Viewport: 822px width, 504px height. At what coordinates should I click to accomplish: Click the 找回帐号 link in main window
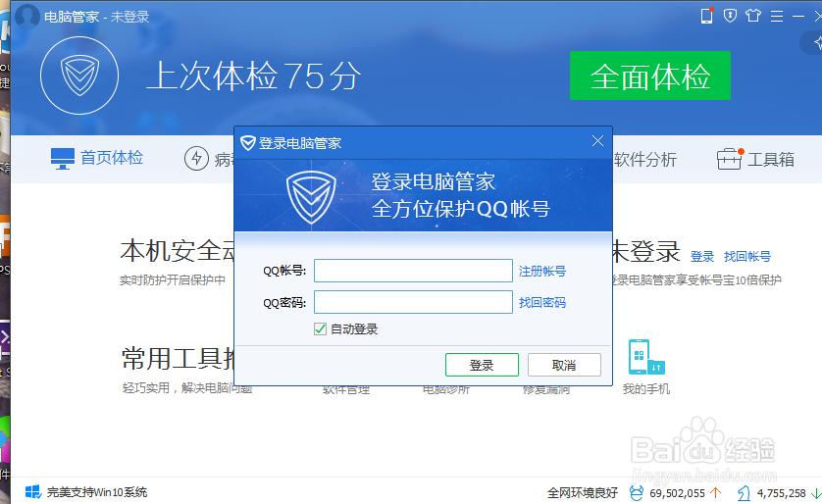pyautogui.click(x=747, y=257)
